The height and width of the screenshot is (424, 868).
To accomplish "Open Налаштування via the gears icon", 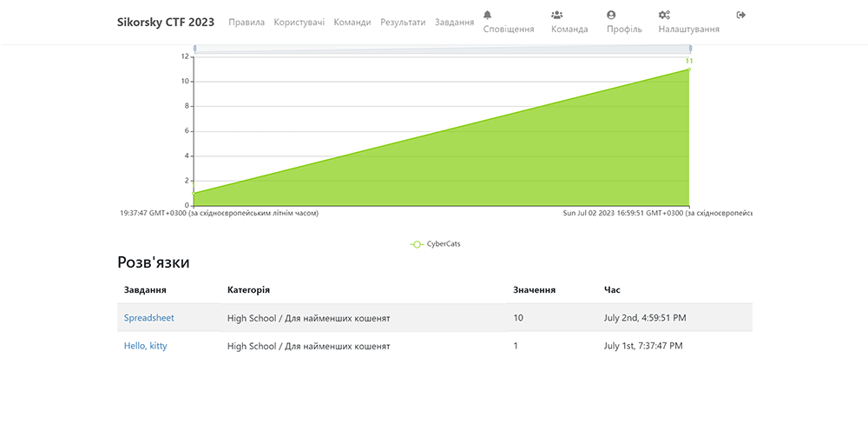I will pos(664,15).
